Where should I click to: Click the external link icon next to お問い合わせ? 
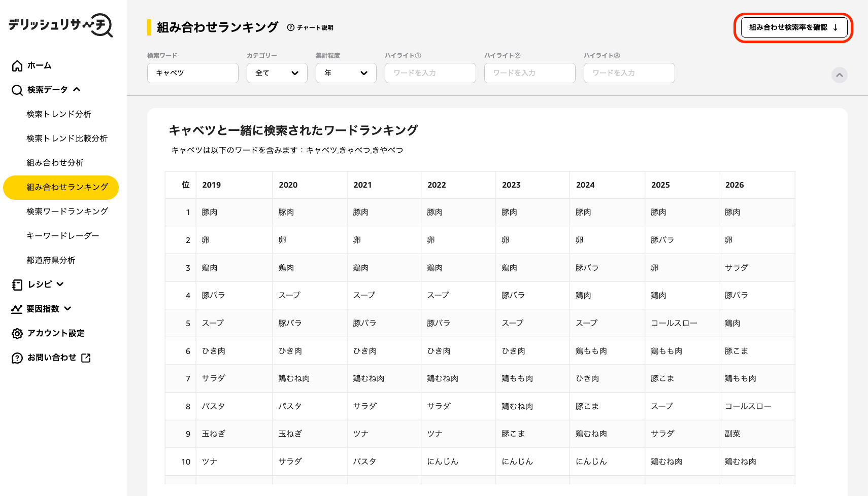(x=86, y=358)
